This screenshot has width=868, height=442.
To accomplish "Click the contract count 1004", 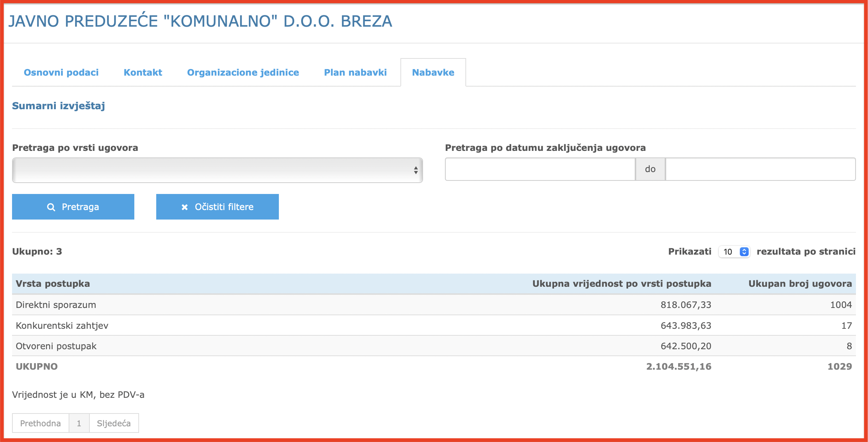I will (841, 305).
